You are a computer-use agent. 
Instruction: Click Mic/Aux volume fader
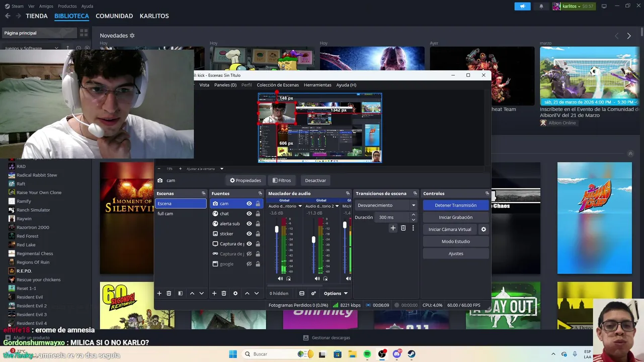click(345, 225)
